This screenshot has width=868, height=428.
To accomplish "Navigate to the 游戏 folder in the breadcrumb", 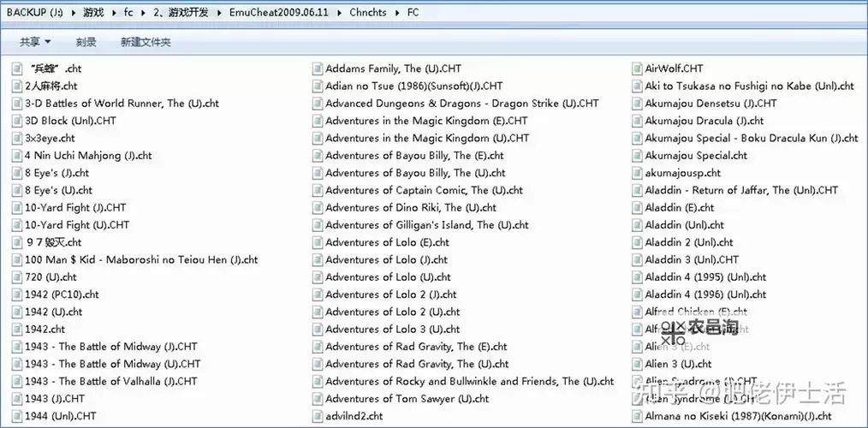I will point(95,13).
